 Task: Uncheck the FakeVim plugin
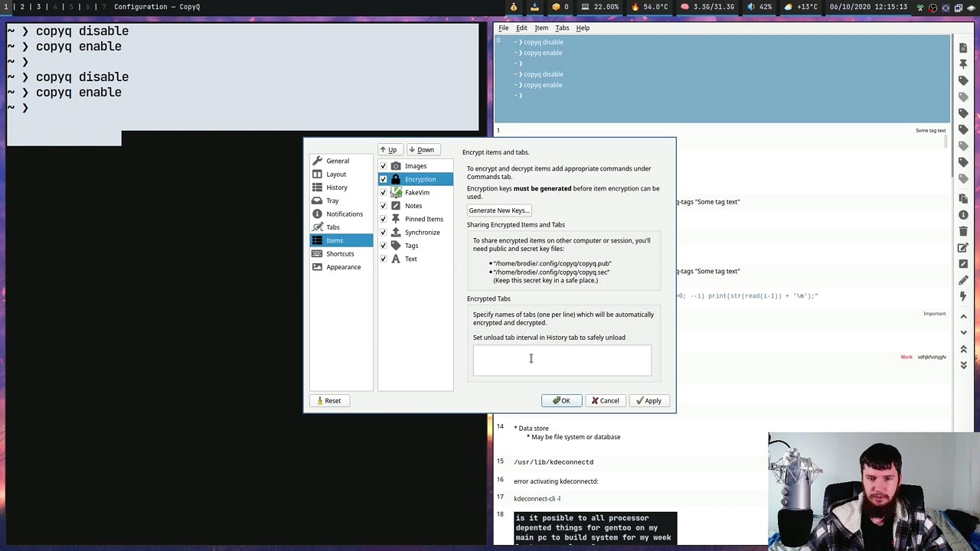[x=383, y=192]
